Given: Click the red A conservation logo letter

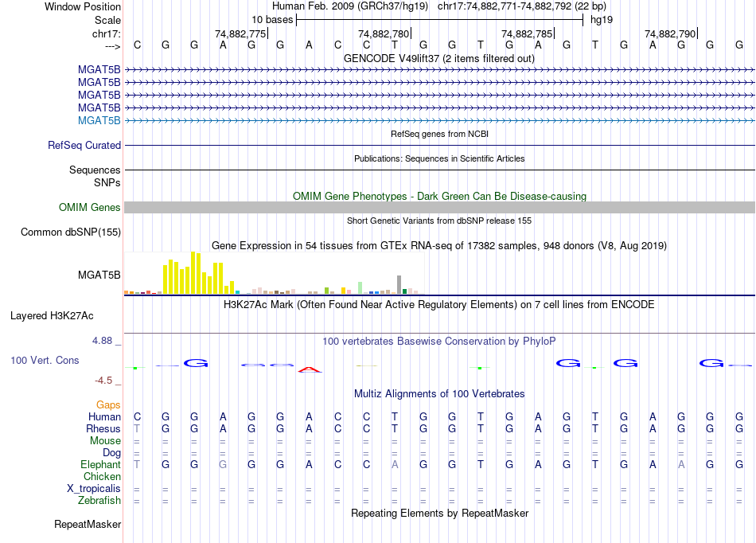Looking at the screenshot, I should coord(310,370).
